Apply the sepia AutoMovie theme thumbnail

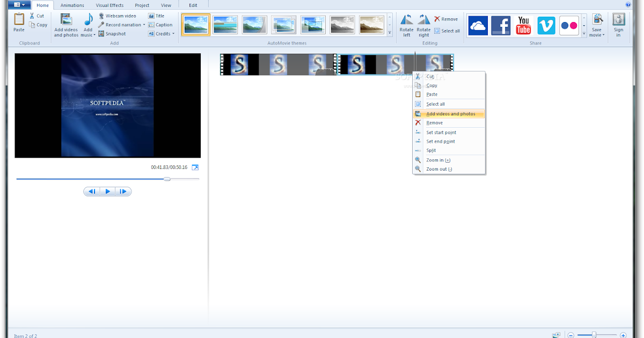(x=371, y=25)
